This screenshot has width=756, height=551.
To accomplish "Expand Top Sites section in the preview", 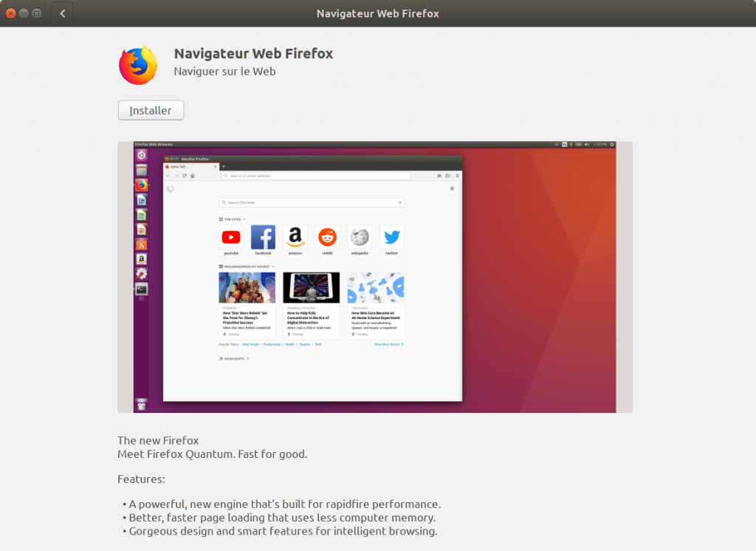I will pyautogui.click(x=233, y=219).
